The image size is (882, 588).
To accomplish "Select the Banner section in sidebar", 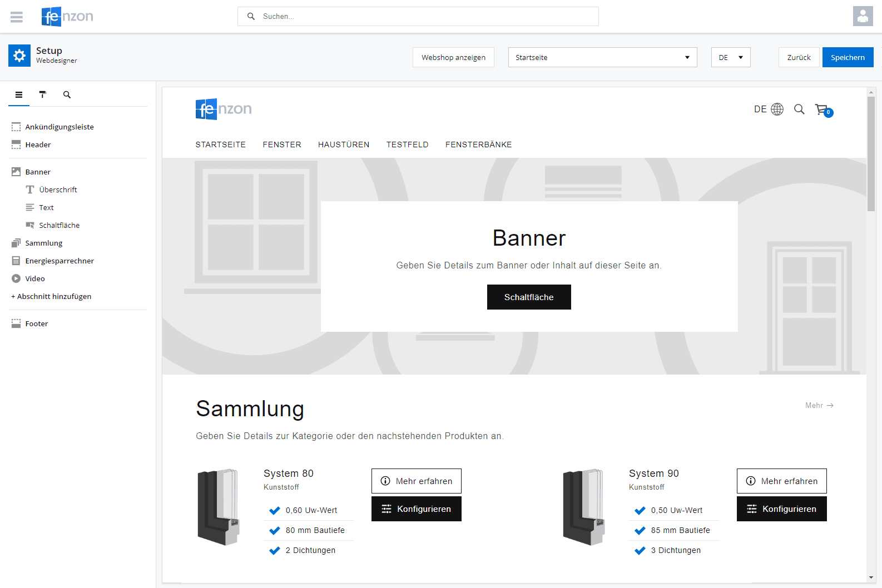I will click(x=38, y=172).
